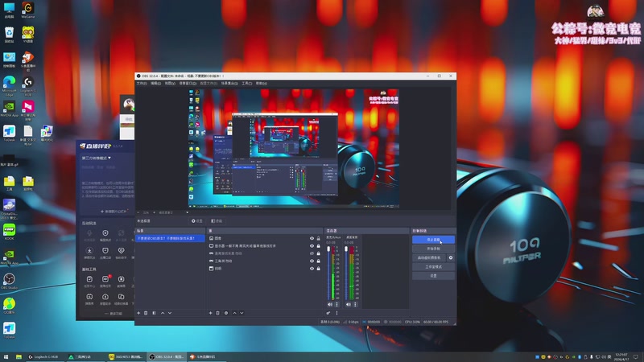
Task: Add a new source with Sources panel plus icon
Action: point(210,313)
